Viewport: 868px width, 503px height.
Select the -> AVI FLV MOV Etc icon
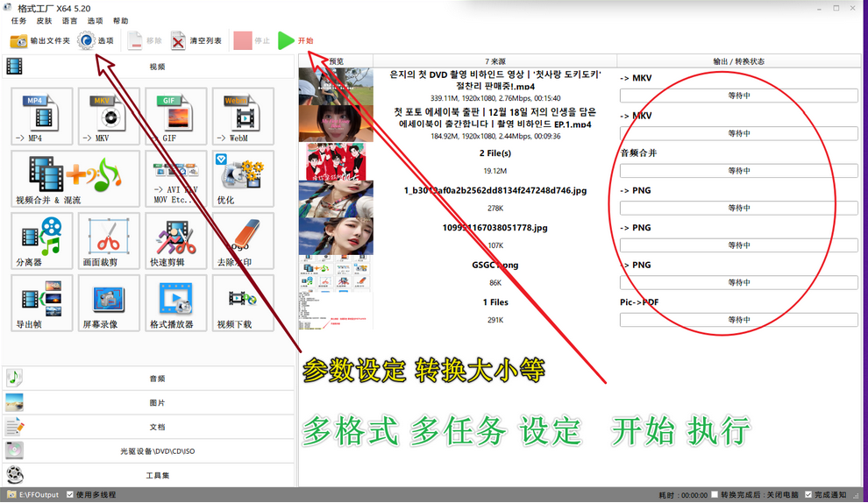pyautogui.click(x=176, y=178)
